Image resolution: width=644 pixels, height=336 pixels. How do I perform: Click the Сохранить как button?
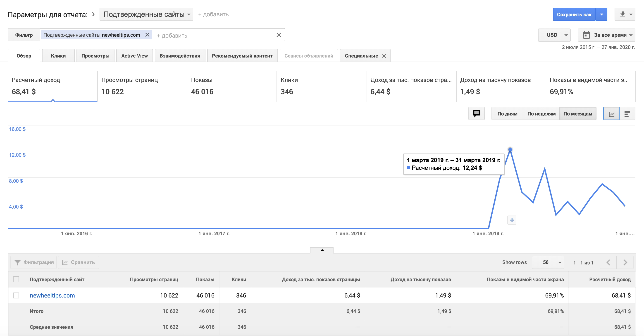click(574, 14)
